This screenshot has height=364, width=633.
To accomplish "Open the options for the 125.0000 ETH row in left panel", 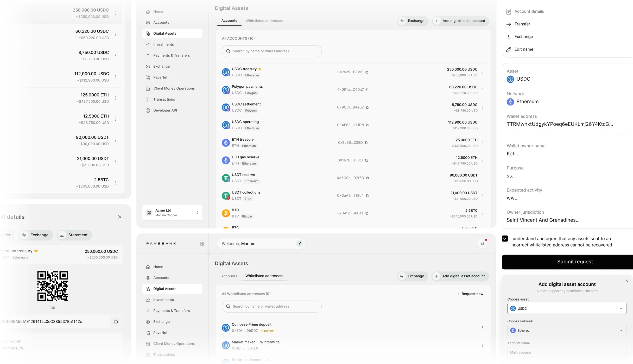I will coord(115,98).
